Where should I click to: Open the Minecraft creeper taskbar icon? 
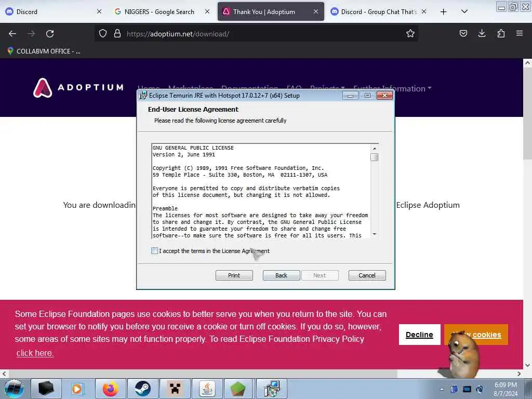coord(175,389)
